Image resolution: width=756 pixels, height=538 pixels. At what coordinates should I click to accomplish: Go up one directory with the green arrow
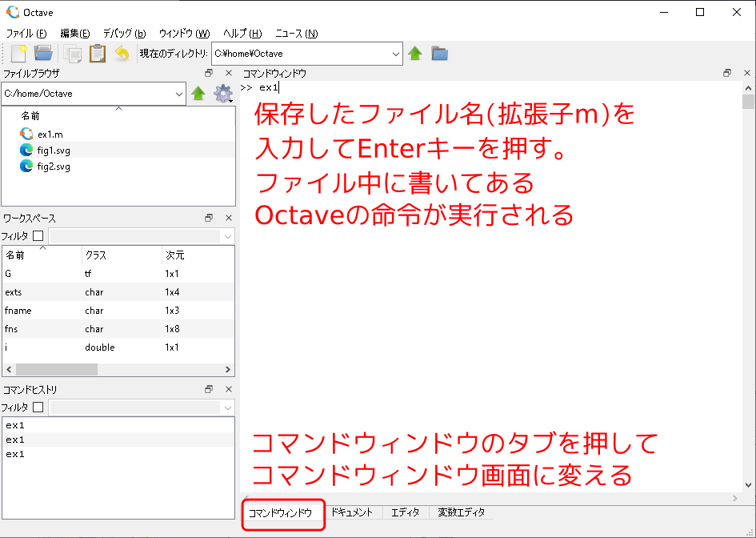(415, 54)
